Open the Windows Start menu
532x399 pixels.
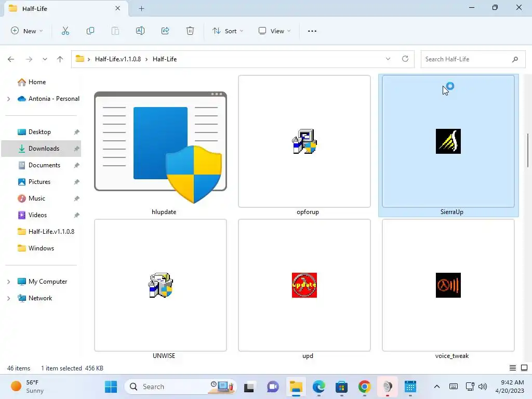coord(111,387)
